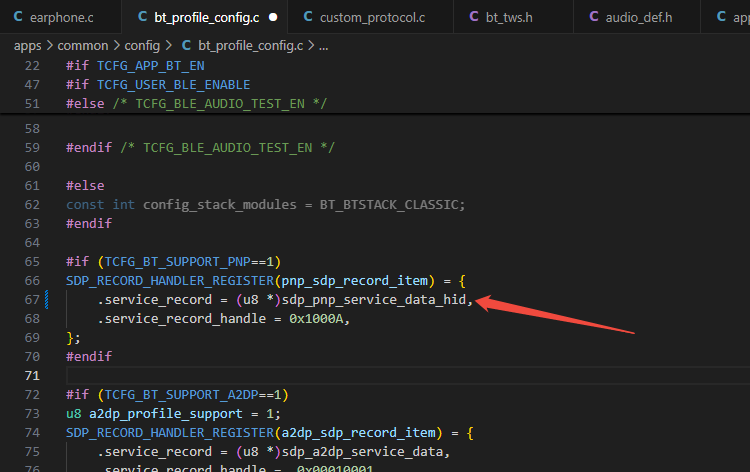This screenshot has width=750, height=472.
Task: Click 'TCFG_BT_SUPPORT_A2DP' on line 72
Action: pyautogui.click(x=181, y=395)
